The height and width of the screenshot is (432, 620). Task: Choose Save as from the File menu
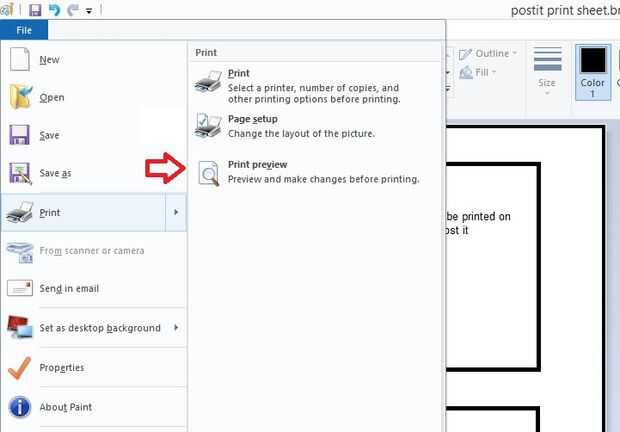[x=94, y=173]
